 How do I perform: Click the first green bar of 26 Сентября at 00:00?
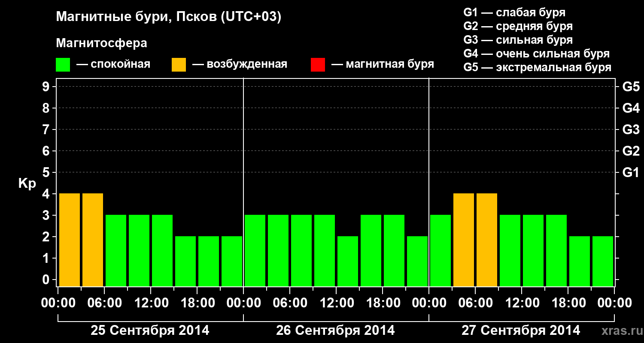point(255,250)
